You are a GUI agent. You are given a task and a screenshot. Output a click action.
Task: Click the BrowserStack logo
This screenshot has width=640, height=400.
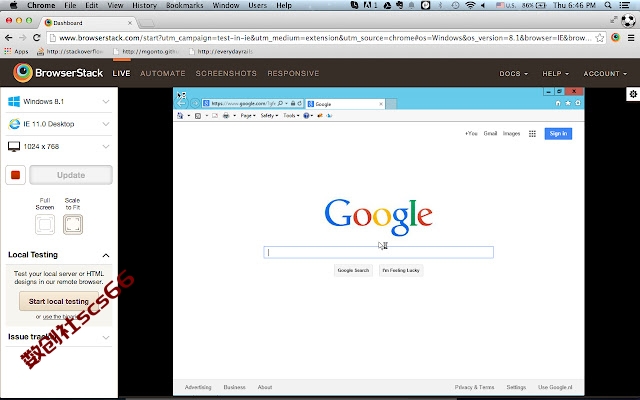[x=58, y=73]
